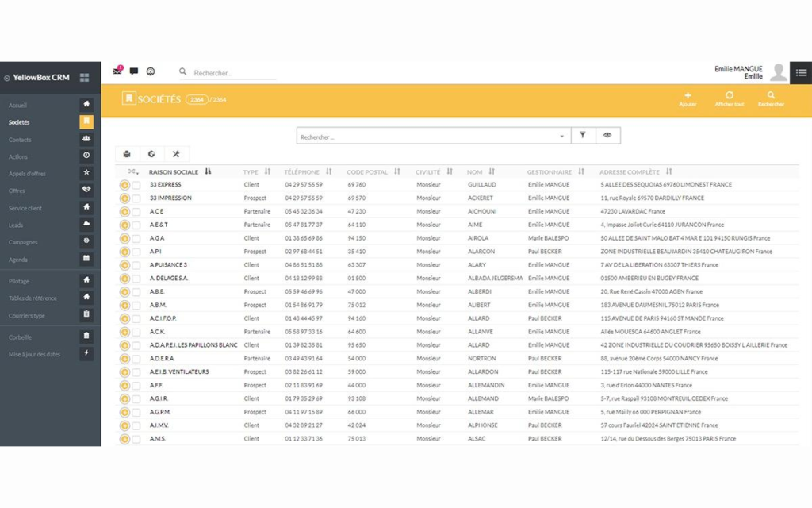Click the A.G.I.R. address cell MONTREUIL CEDEX
The width and height of the screenshot is (812, 508).
(x=664, y=399)
